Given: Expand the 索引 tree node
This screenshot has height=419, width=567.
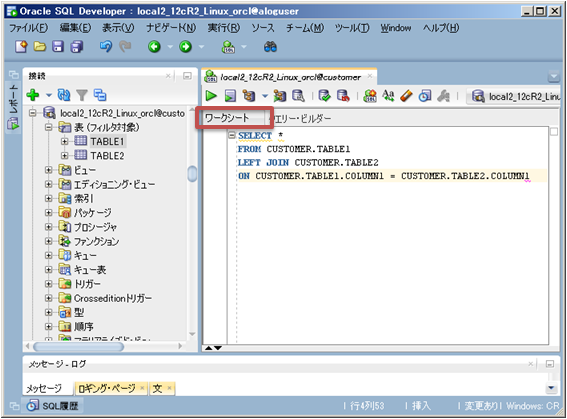Looking at the screenshot, I should point(48,198).
